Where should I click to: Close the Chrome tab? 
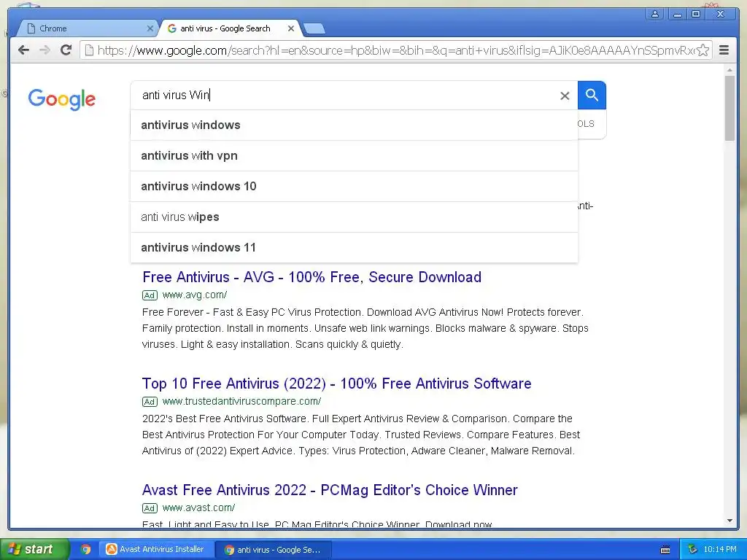[x=150, y=28]
